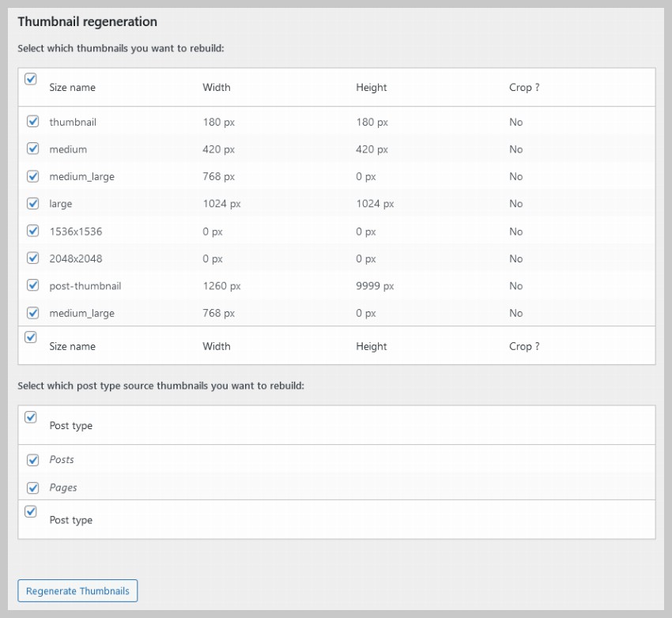Uncheck the Posts post type checkbox
The width and height of the screenshot is (672, 618).
tap(33, 460)
